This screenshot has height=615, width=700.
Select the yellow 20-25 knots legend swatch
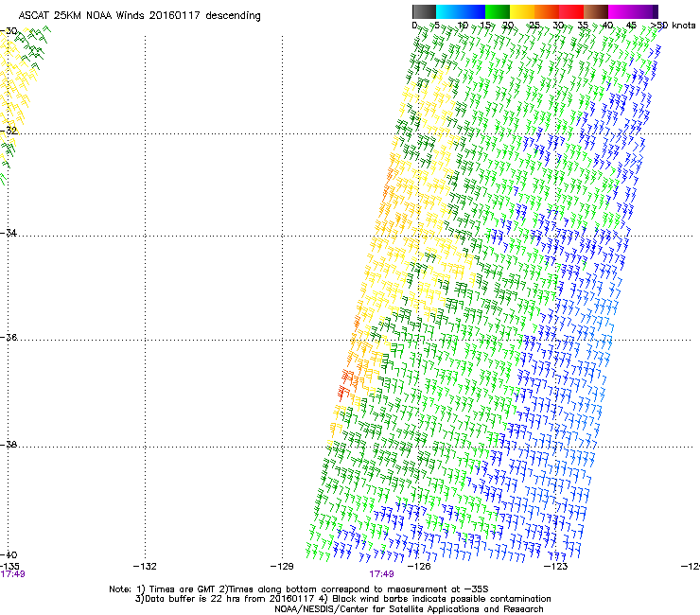click(x=522, y=11)
